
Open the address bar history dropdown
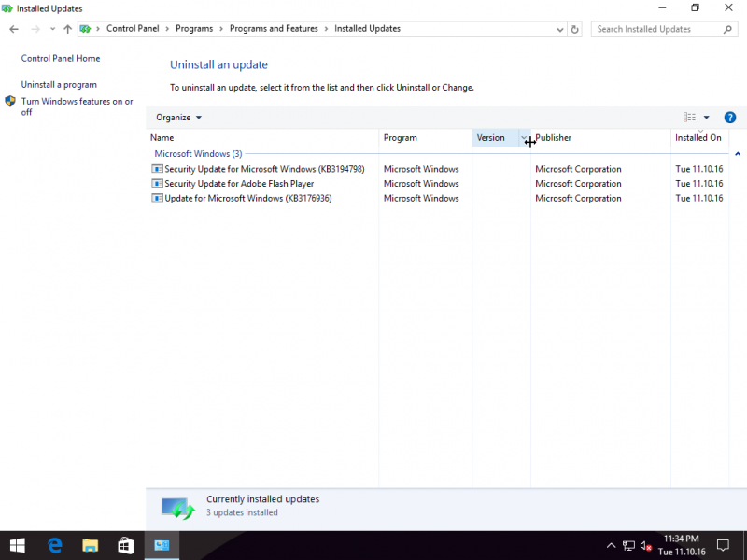click(x=559, y=30)
